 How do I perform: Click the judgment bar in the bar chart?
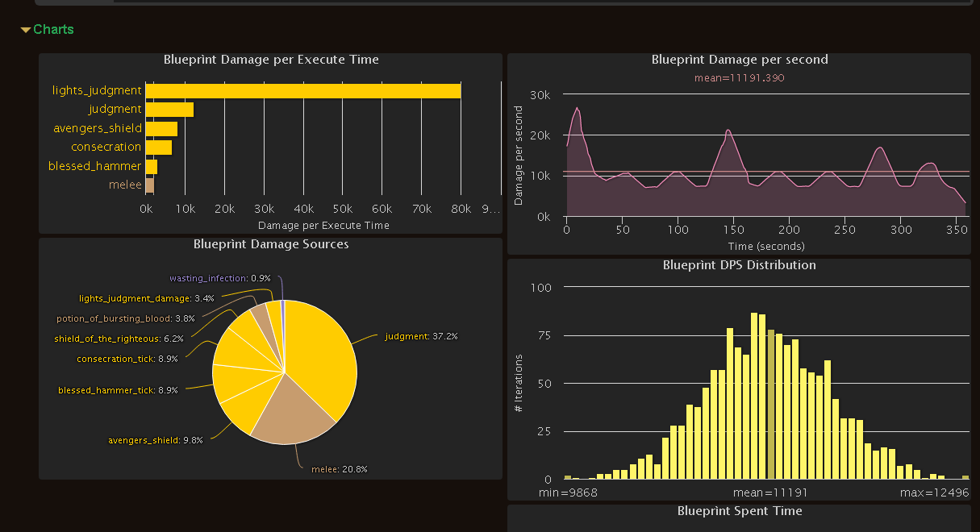169,110
